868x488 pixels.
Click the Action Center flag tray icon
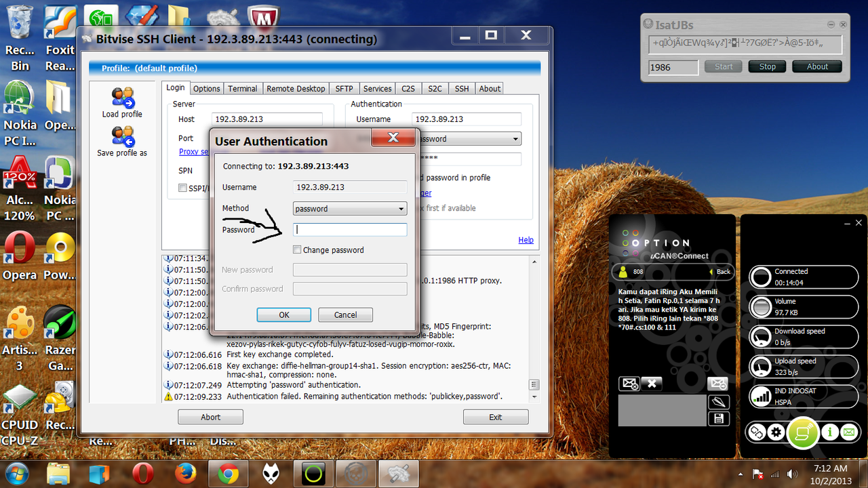(x=759, y=474)
